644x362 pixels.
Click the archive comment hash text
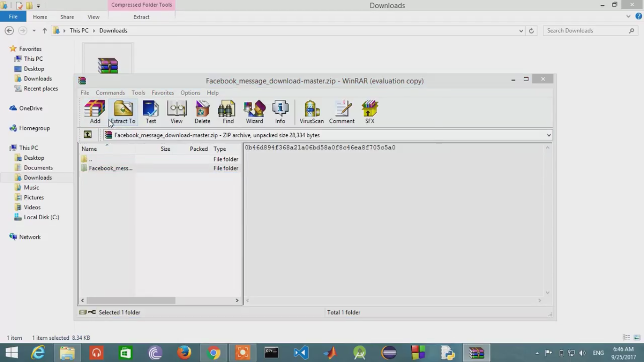pyautogui.click(x=320, y=148)
